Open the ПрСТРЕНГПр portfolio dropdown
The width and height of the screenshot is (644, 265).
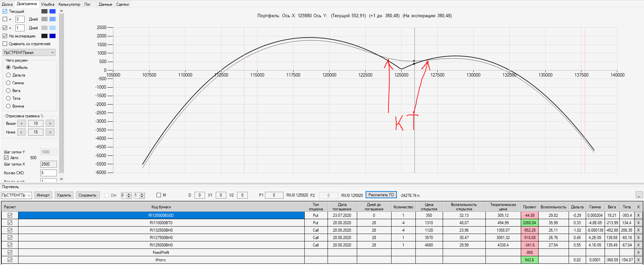point(16,195)
